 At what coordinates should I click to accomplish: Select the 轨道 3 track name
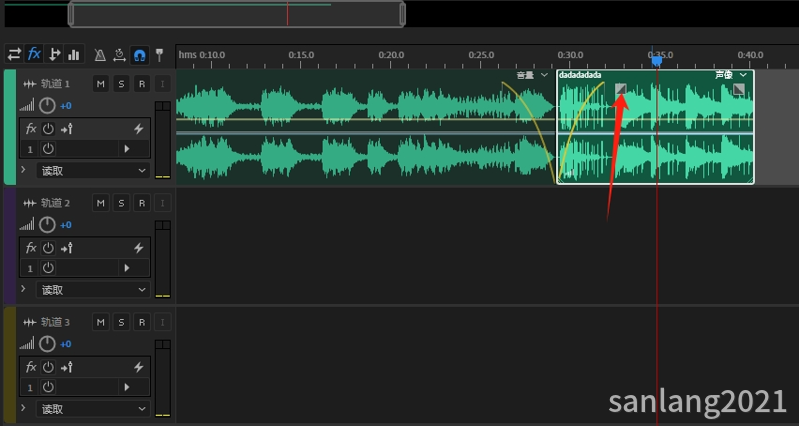coord(55,322)
